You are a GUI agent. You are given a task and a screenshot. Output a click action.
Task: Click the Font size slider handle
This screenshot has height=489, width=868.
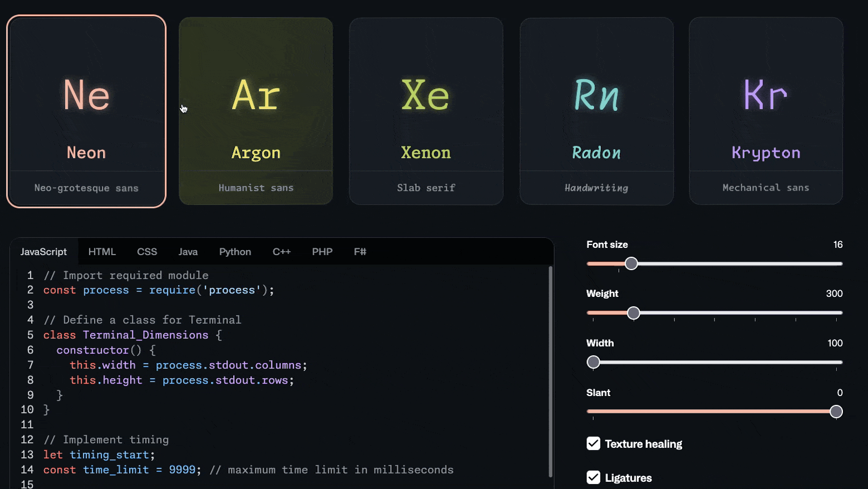[x=631, y=263]
